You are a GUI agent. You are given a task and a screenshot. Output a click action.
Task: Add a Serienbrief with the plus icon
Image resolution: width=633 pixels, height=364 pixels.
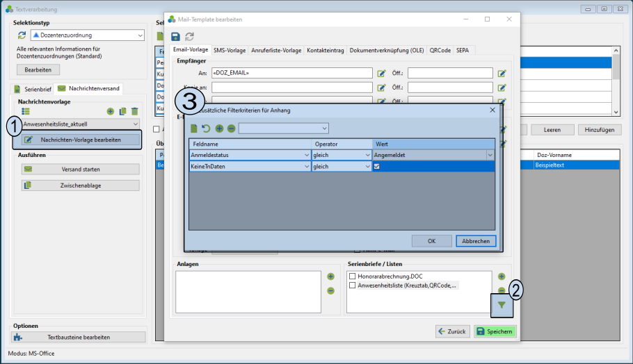502,276
